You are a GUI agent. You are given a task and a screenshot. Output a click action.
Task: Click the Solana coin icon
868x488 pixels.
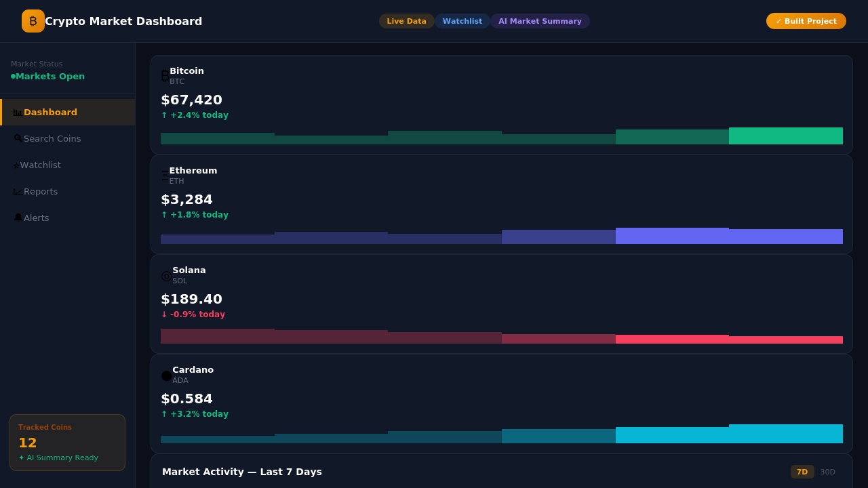coord(166,275)
